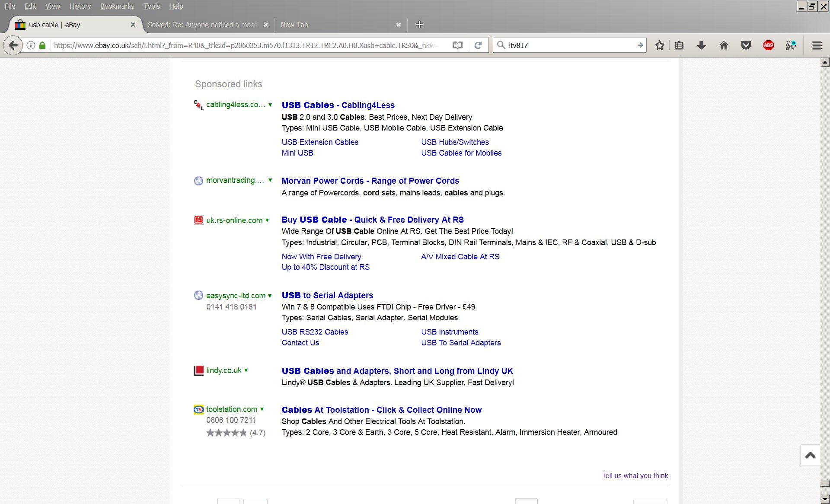Image resolution: width=830 pixels, height=504 pixels.
Task: Close the New Tab tab
Action: click(x=399, y=25)
